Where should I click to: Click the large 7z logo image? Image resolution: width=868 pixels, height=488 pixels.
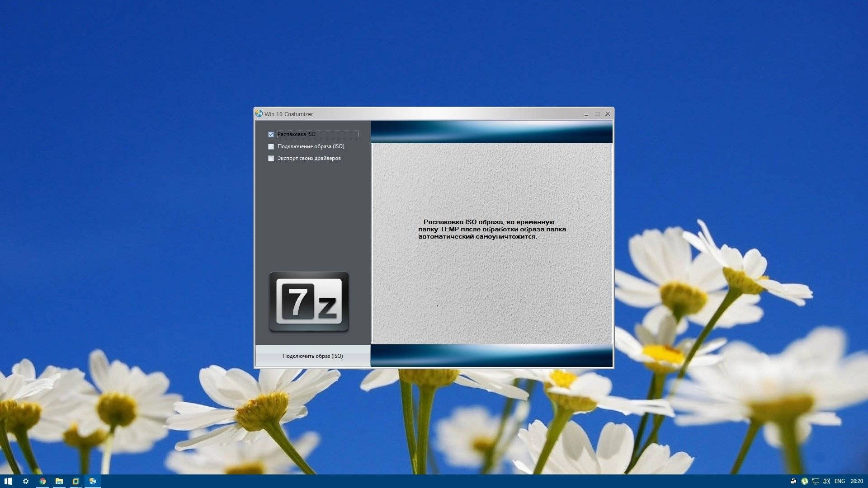[x=309, y=302]
